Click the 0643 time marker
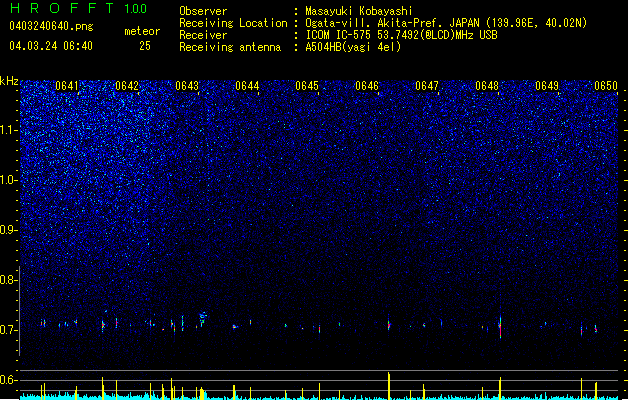The width and height of the screenshot is (629, 400). (x=187, y=86)
